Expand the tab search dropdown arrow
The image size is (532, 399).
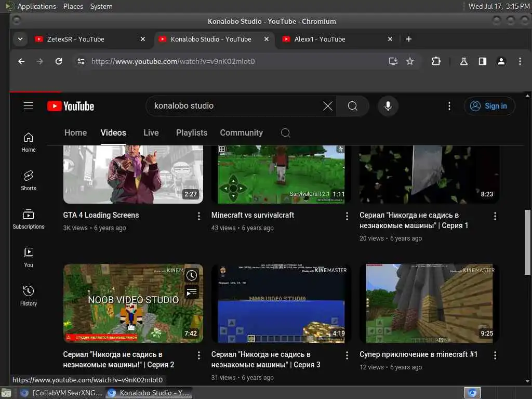(x=20, y=39)
